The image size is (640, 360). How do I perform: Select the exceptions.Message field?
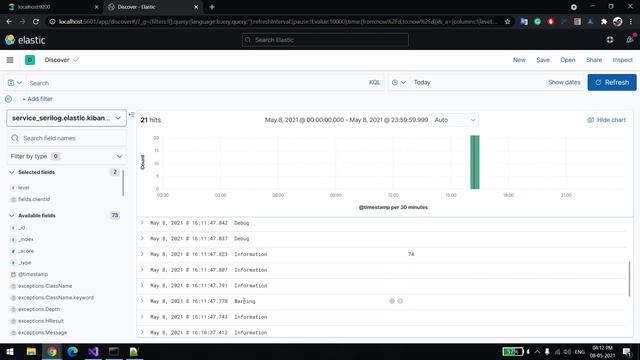click(42, 333)
